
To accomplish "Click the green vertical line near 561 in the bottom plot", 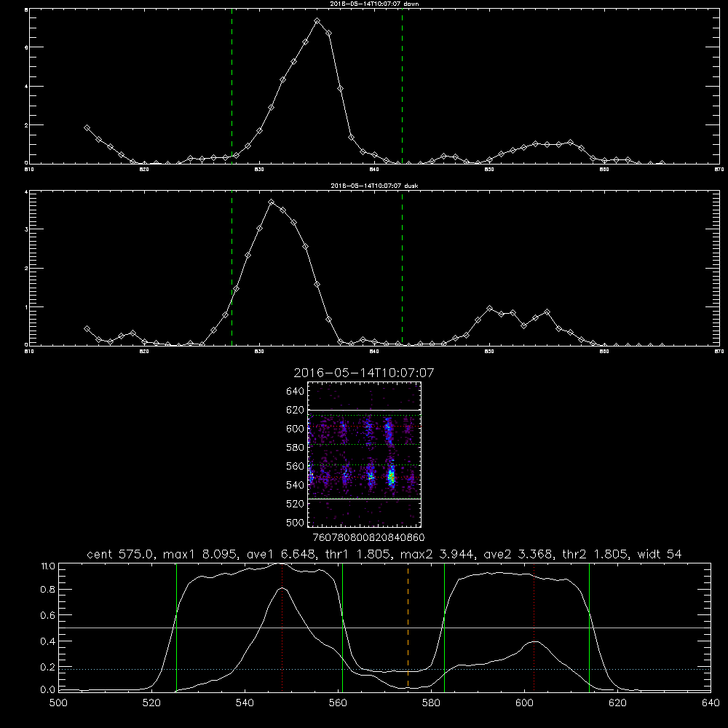I will coord(343,627).
